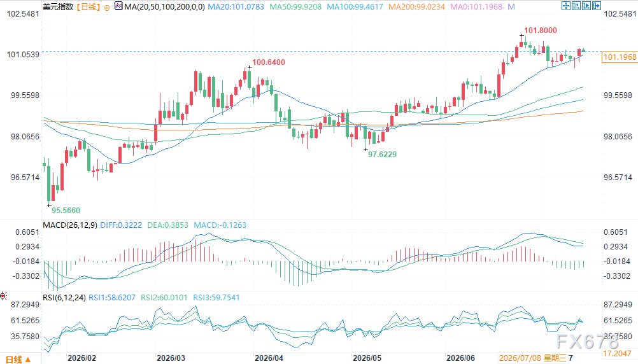The height and width of the screenshot is (364, 638).
Task: Click the 101.8000 high price marker
Action: click(x=541, y=31)
